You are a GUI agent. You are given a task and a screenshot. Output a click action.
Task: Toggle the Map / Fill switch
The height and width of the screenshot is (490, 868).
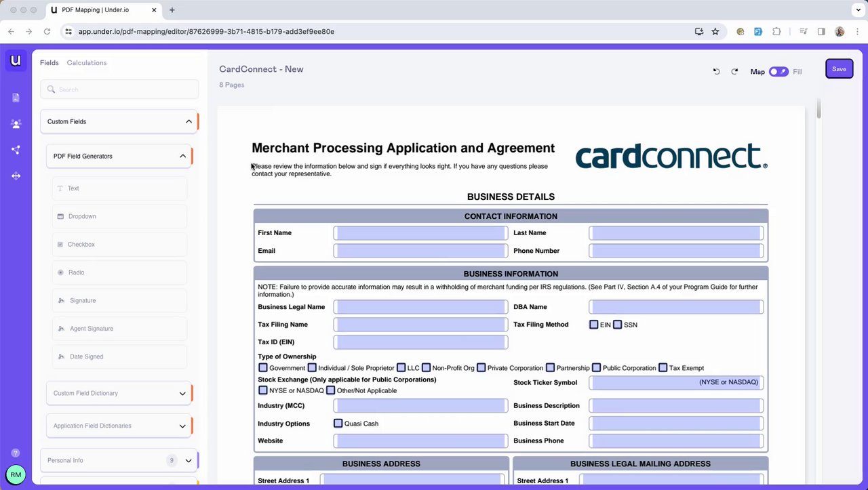click(778, 71)
